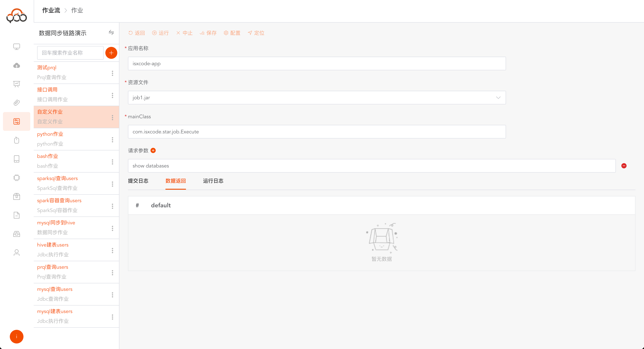
Task: Click the red remove parameter minus icon
Action: click(x=624, y=166)
